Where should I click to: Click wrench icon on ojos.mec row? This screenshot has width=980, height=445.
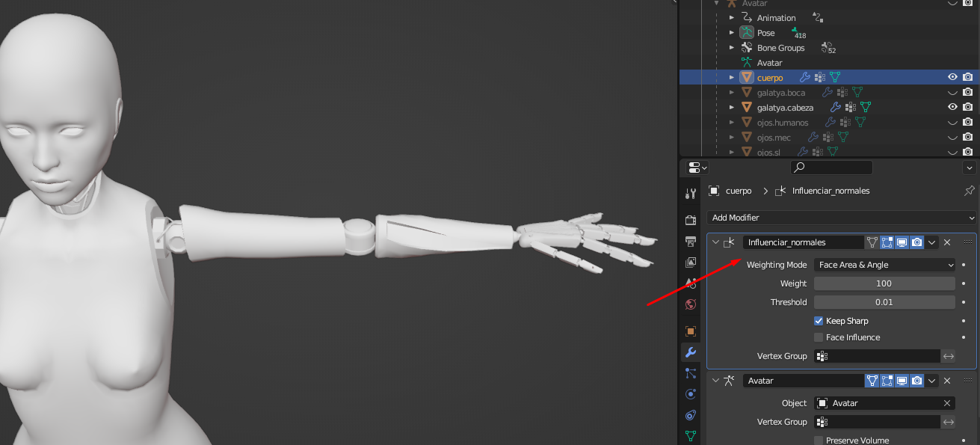[813, 137]
